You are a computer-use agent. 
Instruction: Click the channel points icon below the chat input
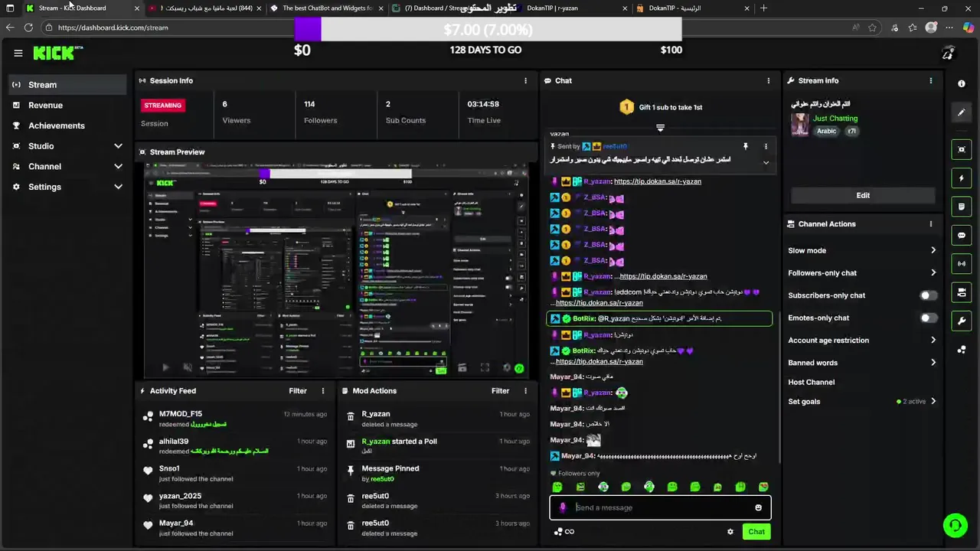(x=559, y=532)
